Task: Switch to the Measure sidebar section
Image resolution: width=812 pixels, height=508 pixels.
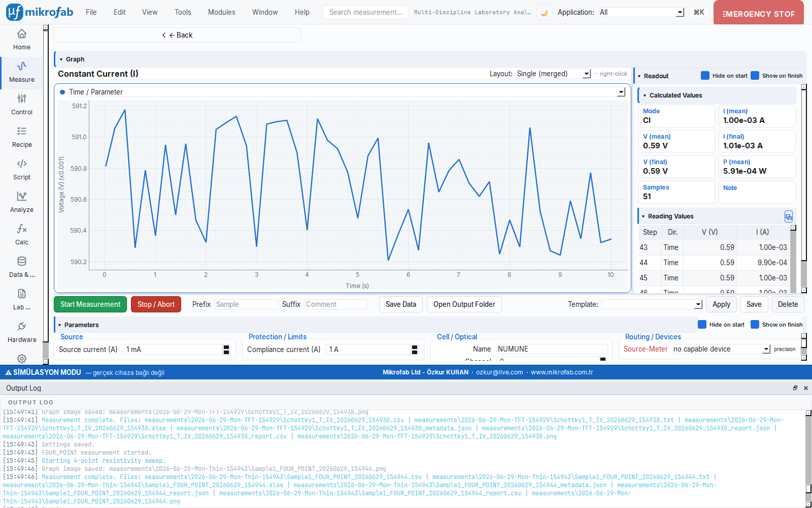Action: pos(21,72)
